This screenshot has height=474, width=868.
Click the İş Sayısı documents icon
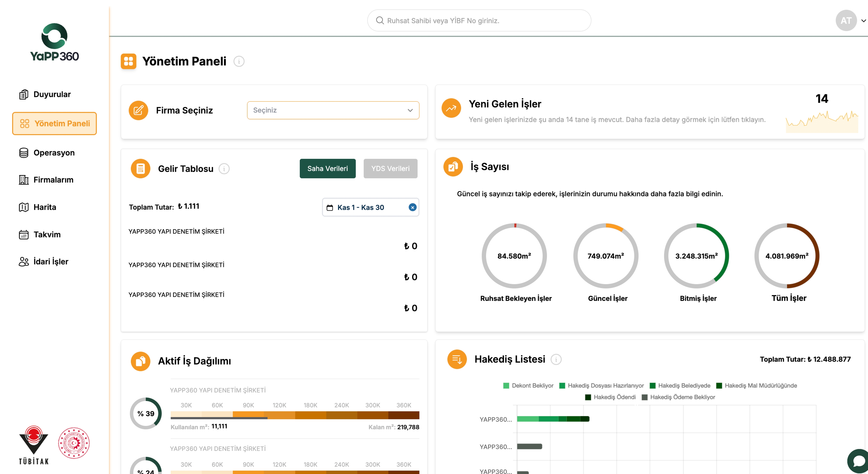(453, 167)
